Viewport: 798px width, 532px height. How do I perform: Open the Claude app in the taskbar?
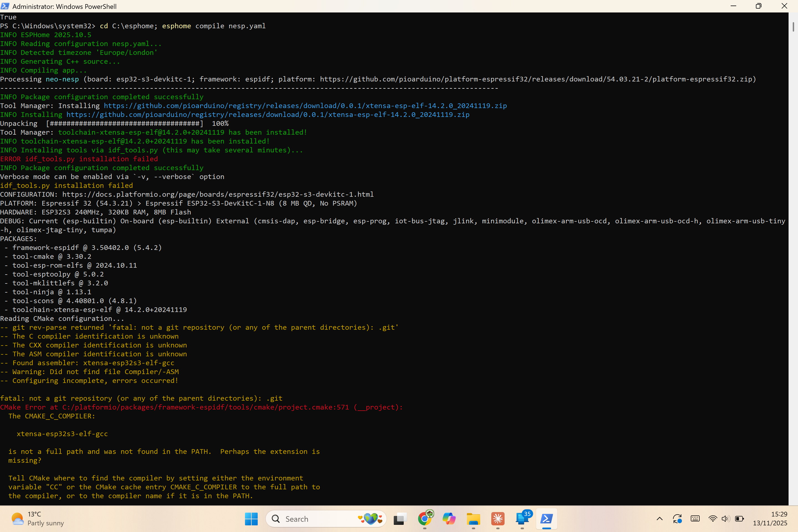click(x=498, y=519)
